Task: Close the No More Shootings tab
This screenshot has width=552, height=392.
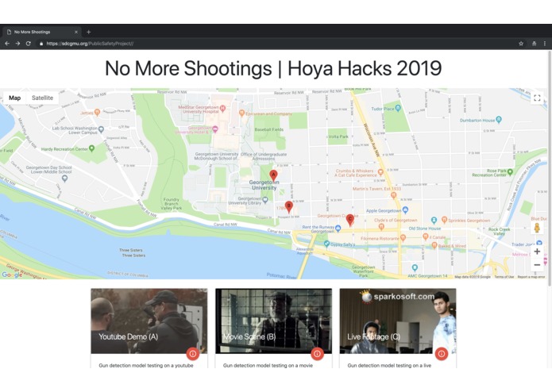Action: click(x=76, y=32)
